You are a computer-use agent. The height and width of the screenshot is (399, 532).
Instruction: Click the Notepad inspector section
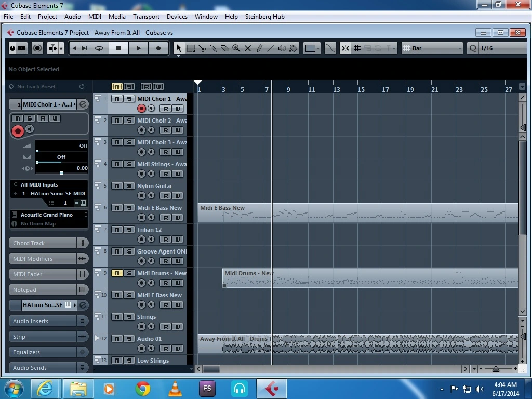pos(48,290)
